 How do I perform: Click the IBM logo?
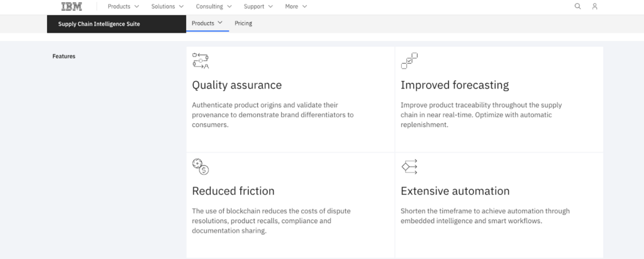tap(72, 6)
